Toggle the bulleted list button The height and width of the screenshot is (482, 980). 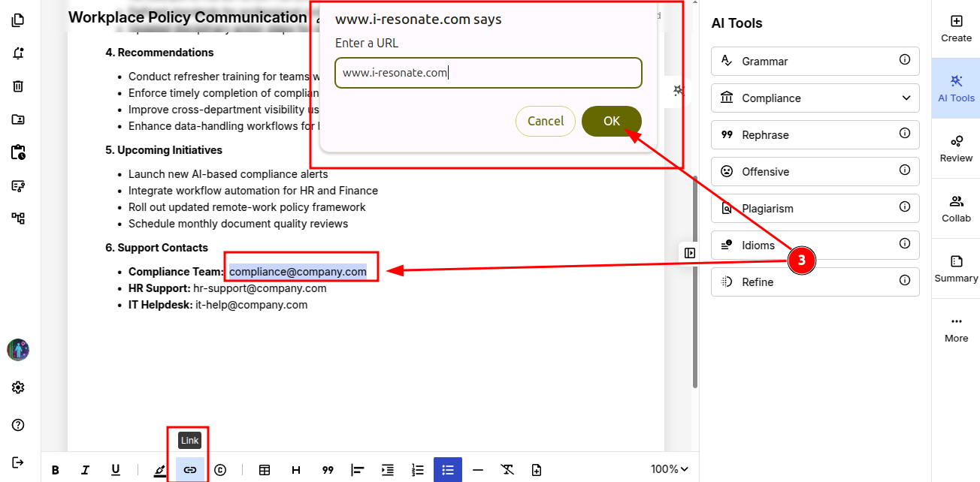[x=448, y=470]
